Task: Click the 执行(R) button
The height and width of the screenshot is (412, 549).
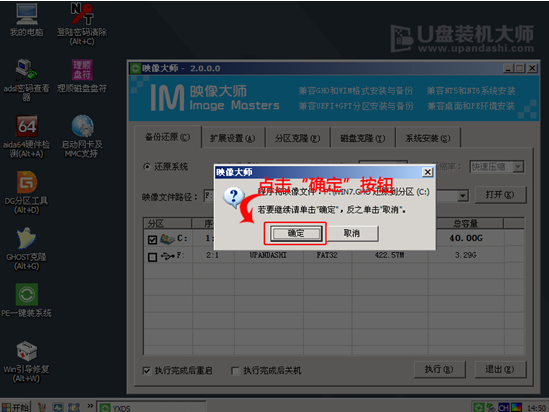Action: pos(439,369)
